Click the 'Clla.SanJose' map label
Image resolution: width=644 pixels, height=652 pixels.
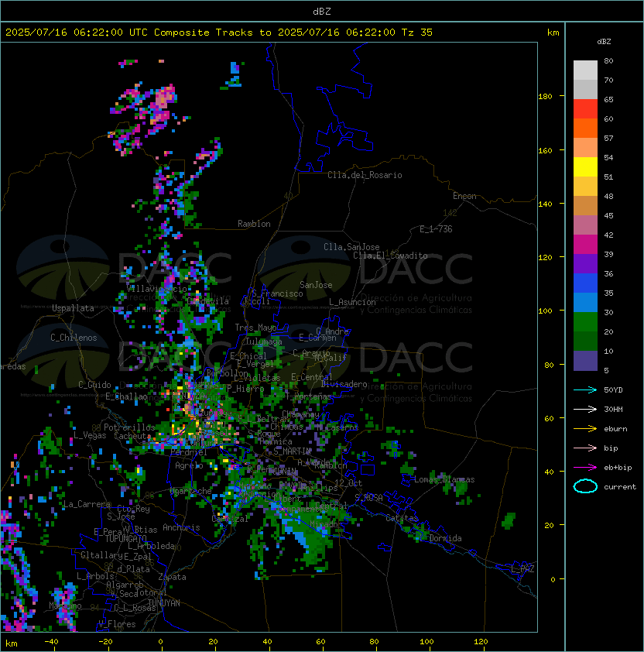tap(351, 247)
